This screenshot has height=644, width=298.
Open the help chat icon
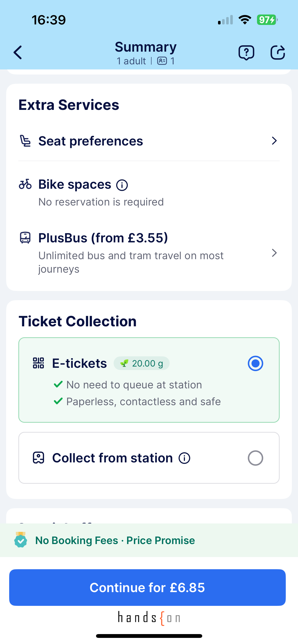[246, 53]
